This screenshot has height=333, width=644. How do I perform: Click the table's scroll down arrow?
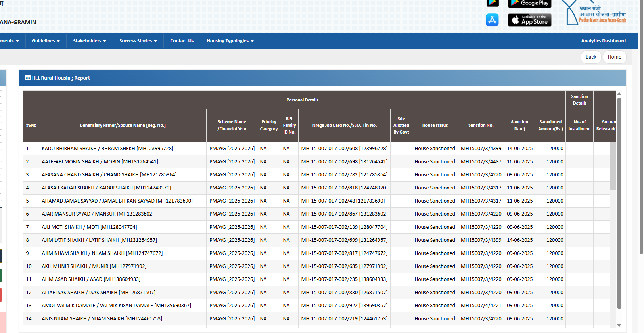pos(619,325)
